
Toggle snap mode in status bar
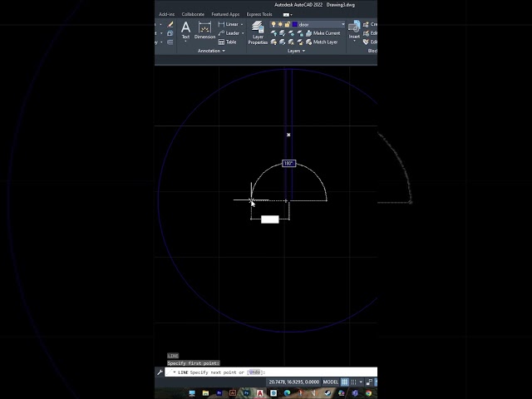click(353, 382)
